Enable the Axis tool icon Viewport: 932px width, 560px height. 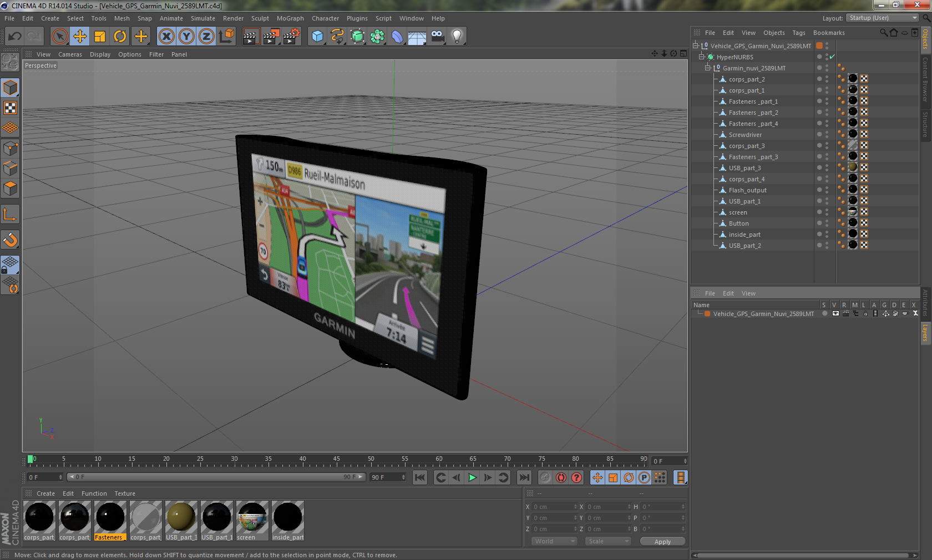tap(11, 214)
